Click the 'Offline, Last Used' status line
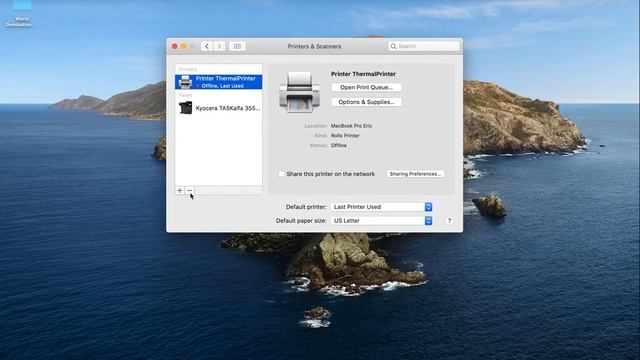Image resolution: width=640 pixels, height=360 pixels. click(222, 86)
